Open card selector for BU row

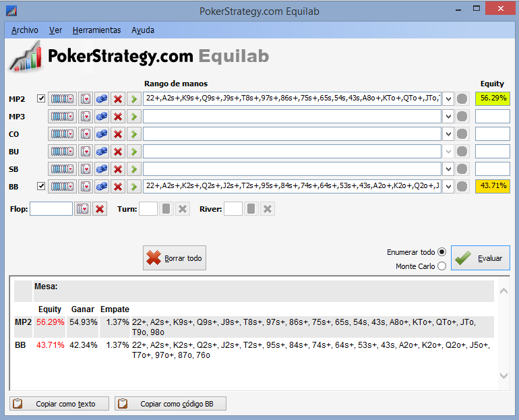86,151
